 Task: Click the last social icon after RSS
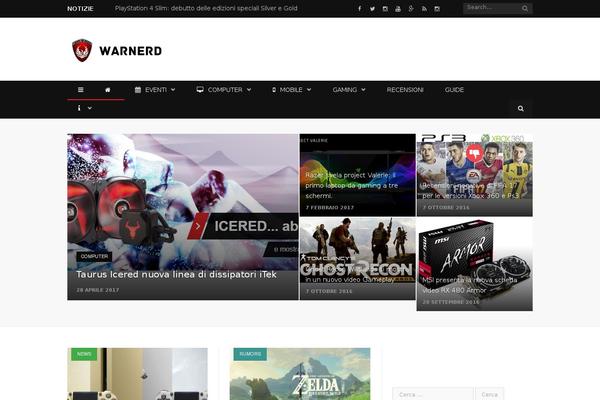[437, 8]
